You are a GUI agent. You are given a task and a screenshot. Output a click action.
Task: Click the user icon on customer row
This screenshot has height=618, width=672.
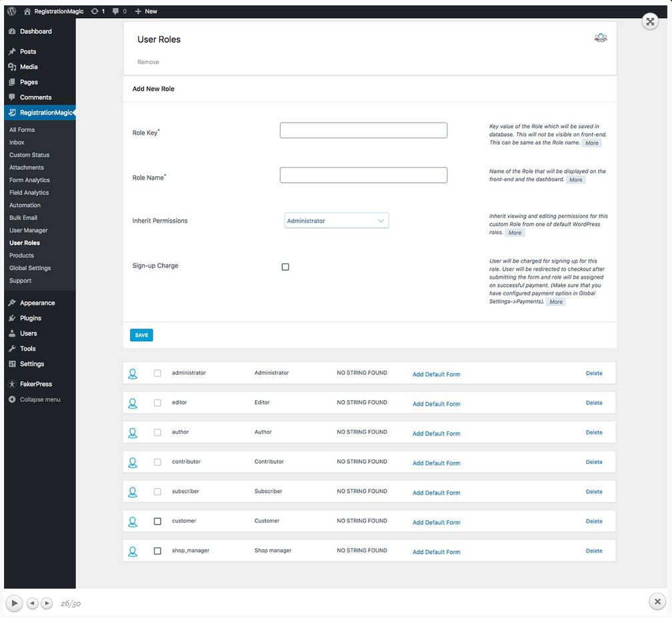pos(133,521)
